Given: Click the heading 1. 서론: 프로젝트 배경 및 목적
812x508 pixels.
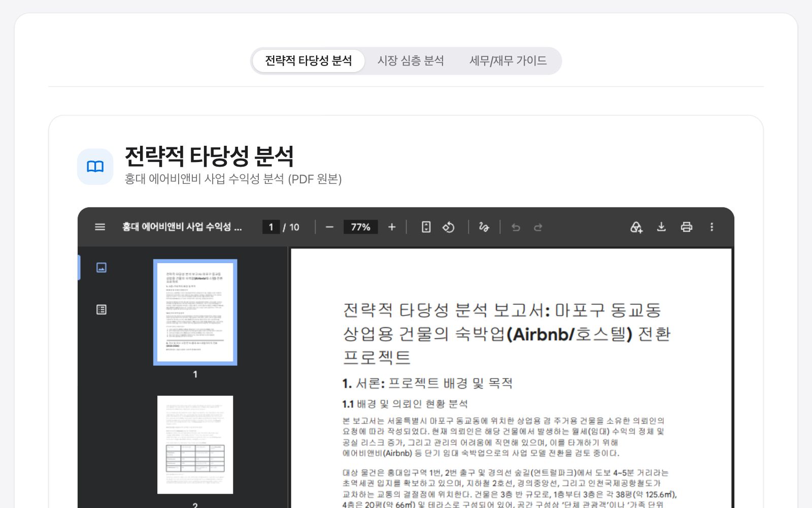Looking at the screenshot, I should point(427,383).
